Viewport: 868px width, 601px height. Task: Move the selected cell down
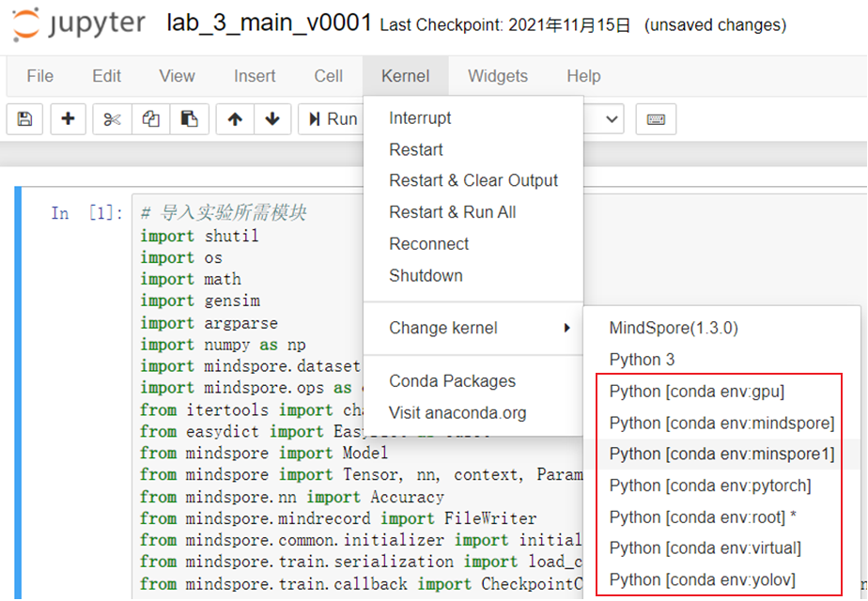(270, 118)
